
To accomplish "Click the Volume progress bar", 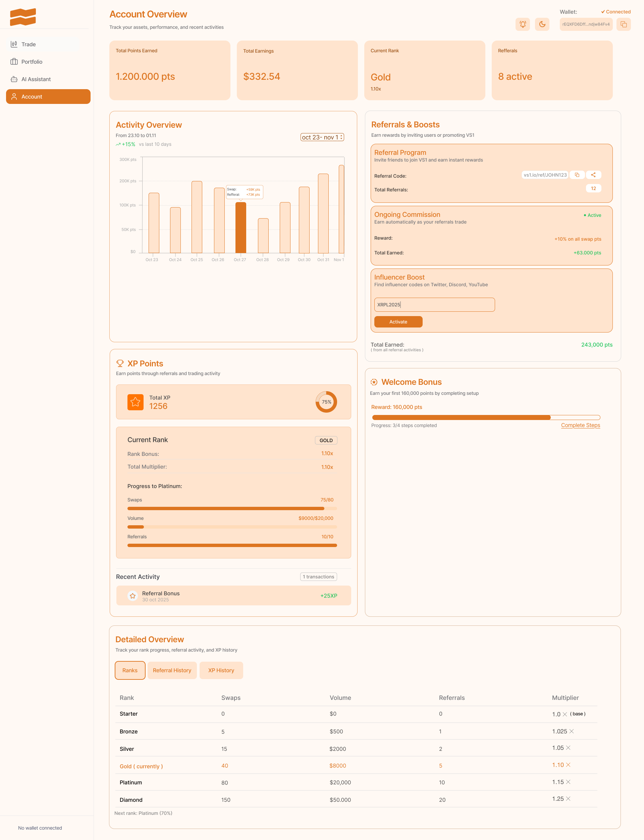I will pyautogui.click(x=232, y=527).
